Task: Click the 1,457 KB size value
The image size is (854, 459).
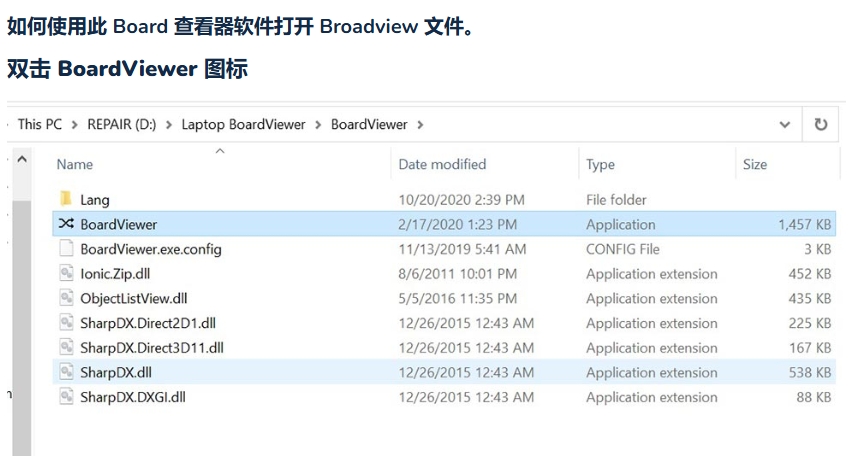Action: [x=804, y=224]
